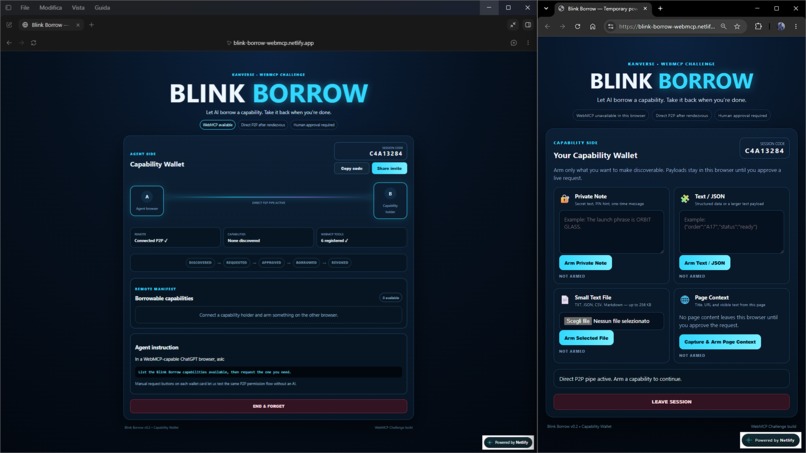
Task: Open the Guida menu in left browser
Action: coord(102,8)
